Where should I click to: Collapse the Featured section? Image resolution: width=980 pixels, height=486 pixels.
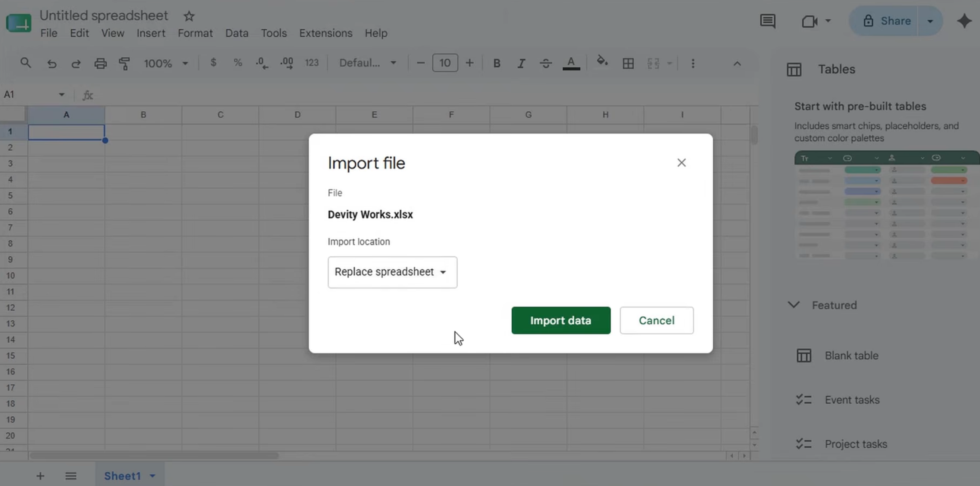pos(794,305)
